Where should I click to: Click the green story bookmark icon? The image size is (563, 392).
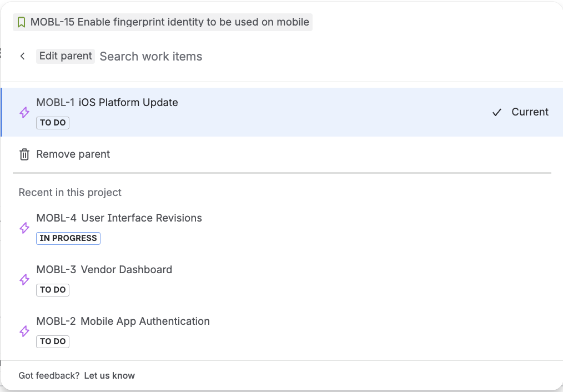[21, 22]
